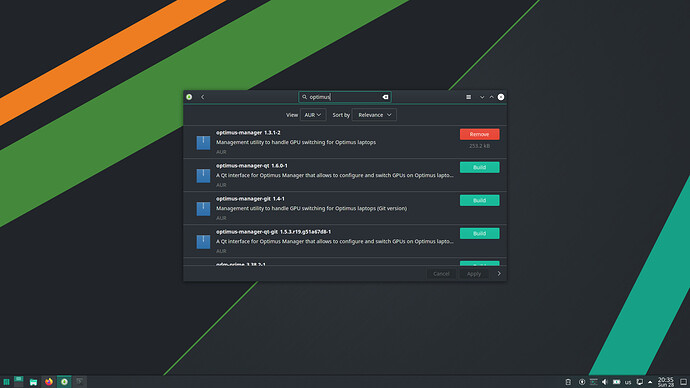Open the Manjaro application launcher menu
Screen dimensions: 690x388
6,382
